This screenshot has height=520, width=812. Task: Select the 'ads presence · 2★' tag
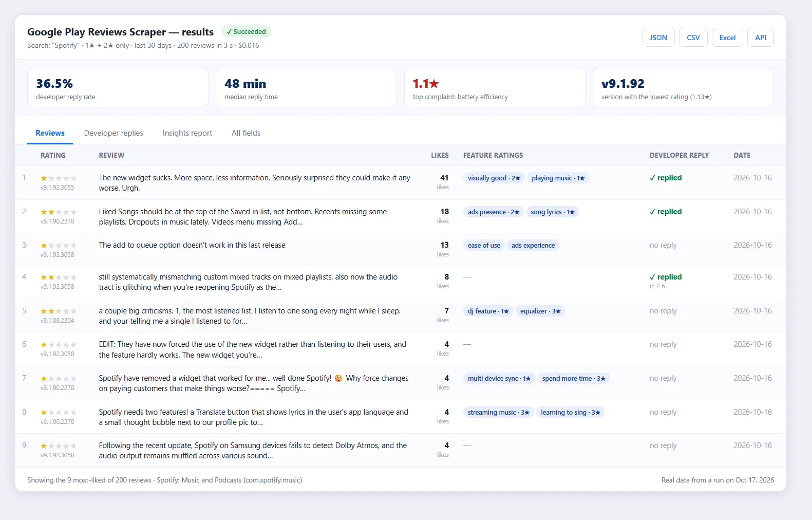pos(494,212)
